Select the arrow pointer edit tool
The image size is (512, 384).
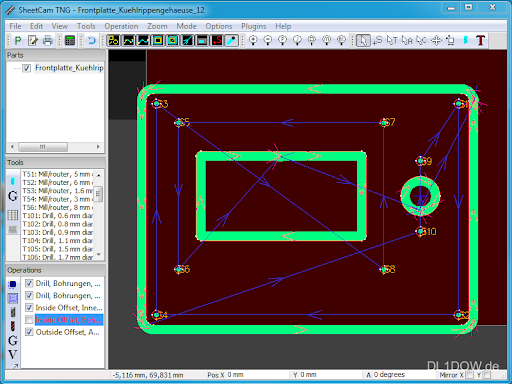point(363,41)
